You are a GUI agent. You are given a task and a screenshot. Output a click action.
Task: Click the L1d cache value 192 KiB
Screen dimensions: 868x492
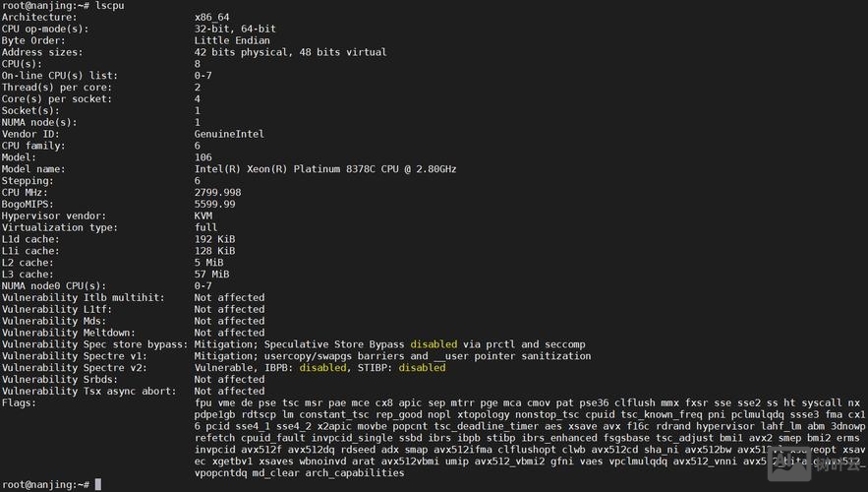pos(214,239)
